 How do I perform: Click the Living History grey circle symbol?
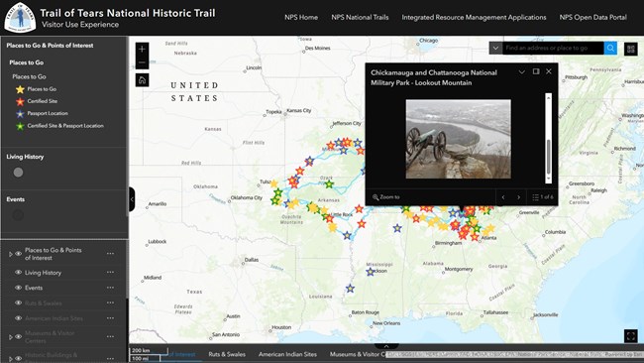[x=18, y=173]
